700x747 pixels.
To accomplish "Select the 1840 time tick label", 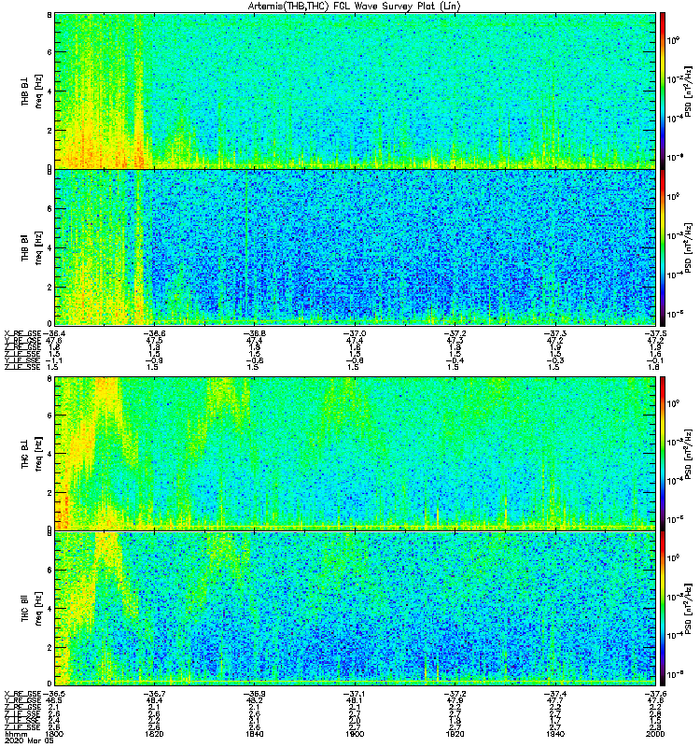I will tap(254, 734).
